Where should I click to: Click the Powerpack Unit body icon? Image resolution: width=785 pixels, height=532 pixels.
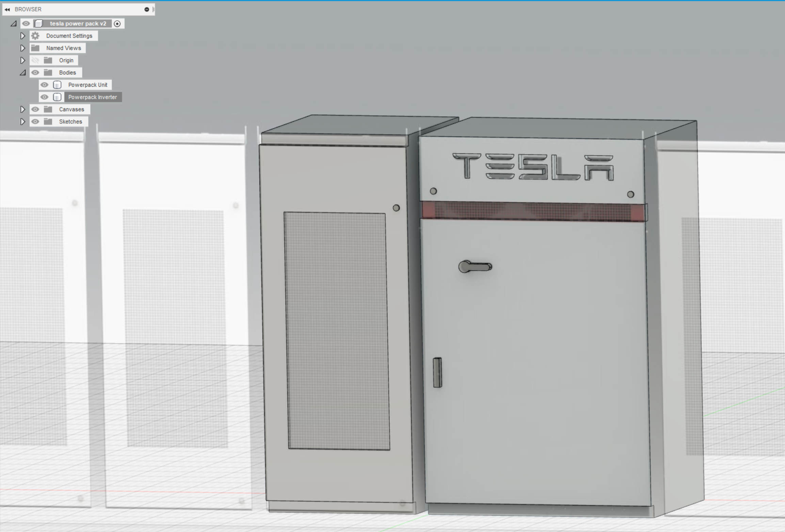pos(57,85)
